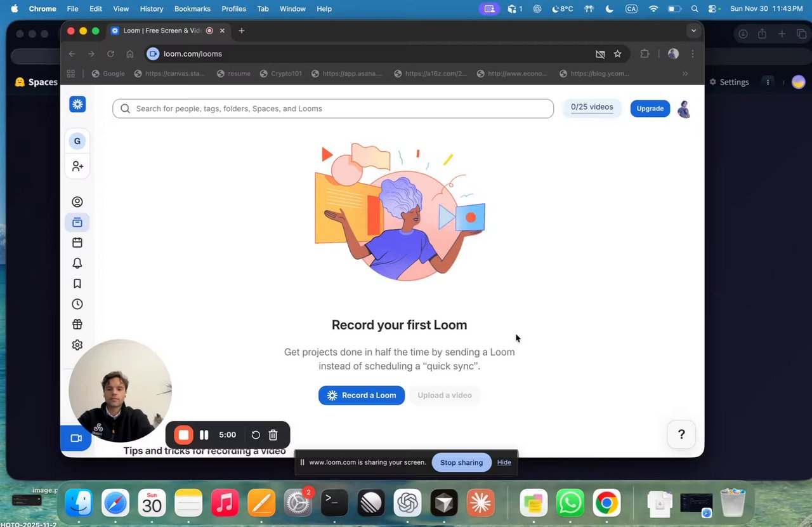Viewport: 812px width, 527px height.
Task: Open the Crypto101 bookmark
Action: tap(280, 74)
